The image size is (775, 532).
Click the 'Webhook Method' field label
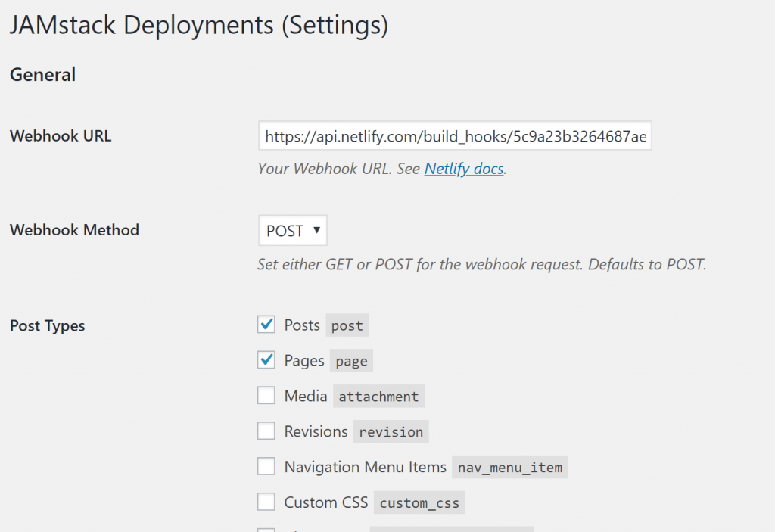[x=74, y=230]
